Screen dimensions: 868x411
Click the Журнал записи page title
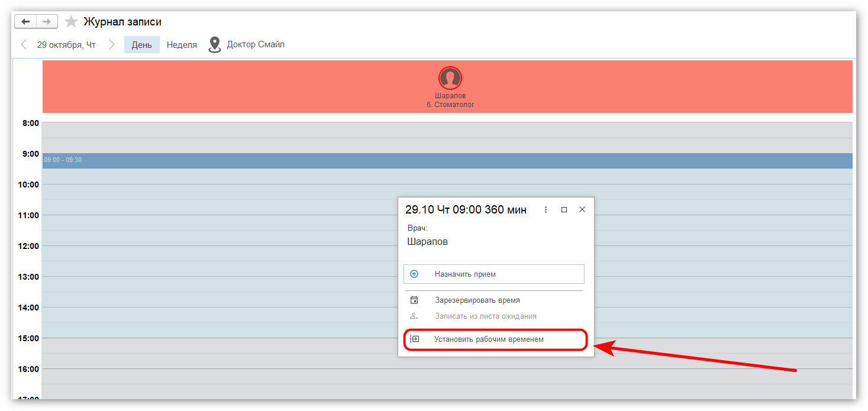click(x=122, y=22)
